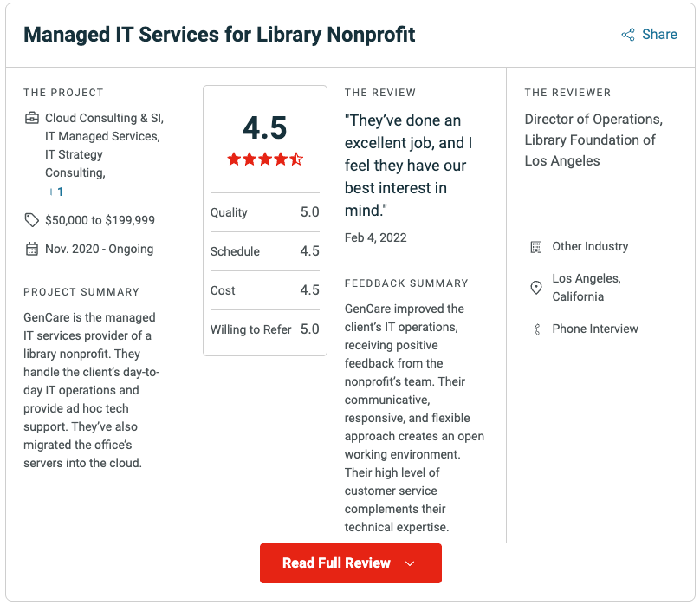Click the $50,000 to $199,999 budget text
The image size is (700, 605).
(100, 220)
